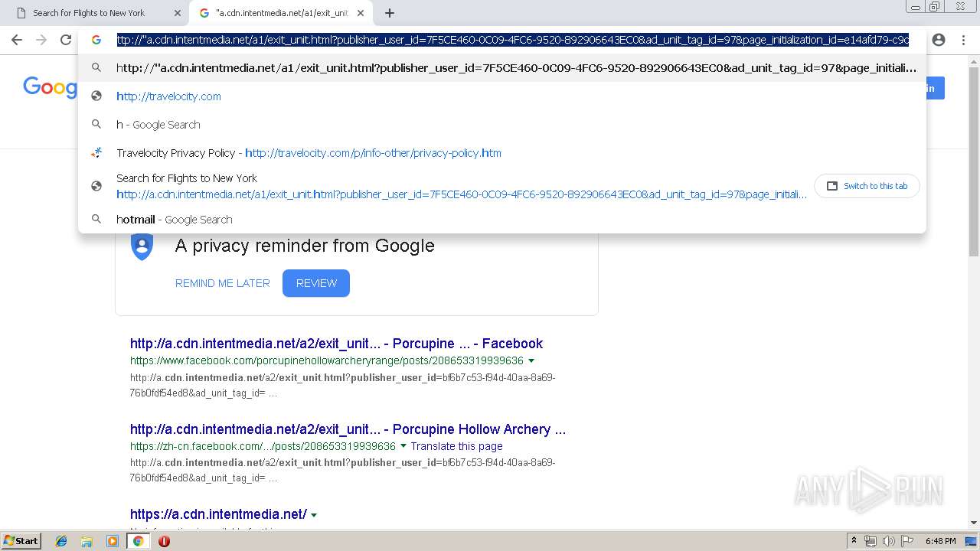Click the search icon beside 'hotmail' suggestion
980x551 pixels.
click(x=96, y=219)
